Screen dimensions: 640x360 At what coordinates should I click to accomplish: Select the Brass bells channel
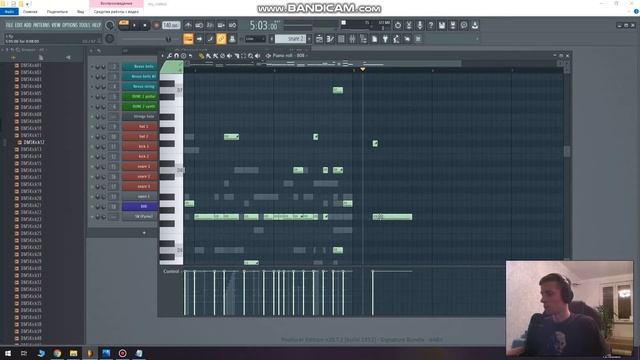[140, 67]
